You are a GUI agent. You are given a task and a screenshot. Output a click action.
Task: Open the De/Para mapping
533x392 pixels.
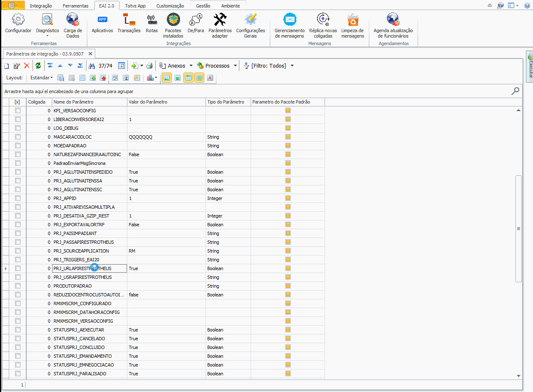[x=195, y=23]
